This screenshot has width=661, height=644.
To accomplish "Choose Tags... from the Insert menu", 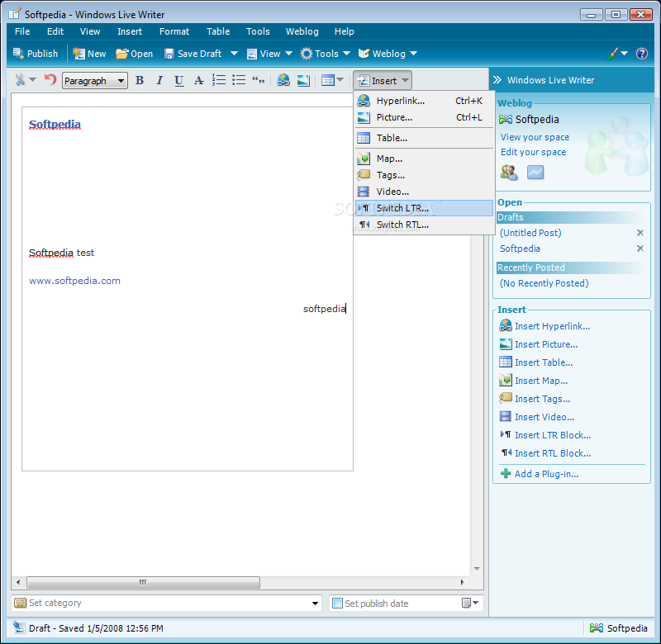I will point(424,175).
